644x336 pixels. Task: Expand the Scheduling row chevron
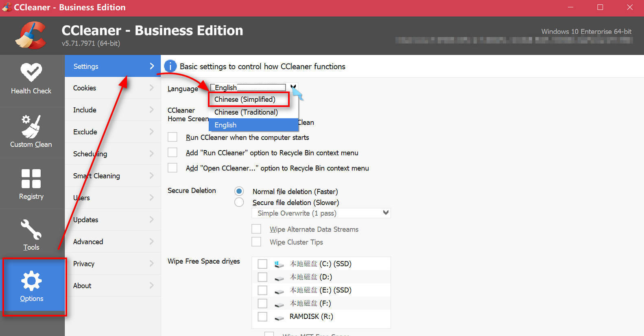click(151, 154)
